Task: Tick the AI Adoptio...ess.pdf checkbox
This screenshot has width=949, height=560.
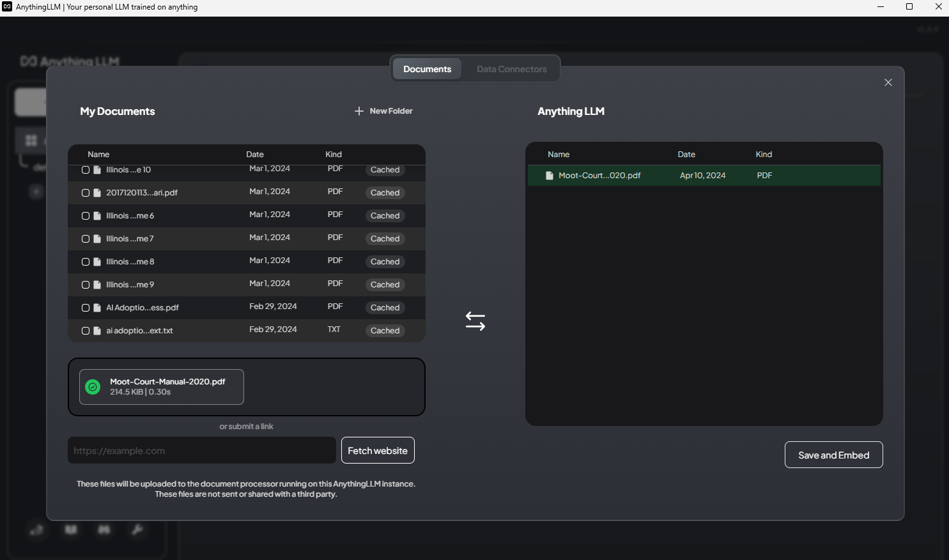Action: coord(86,308)
